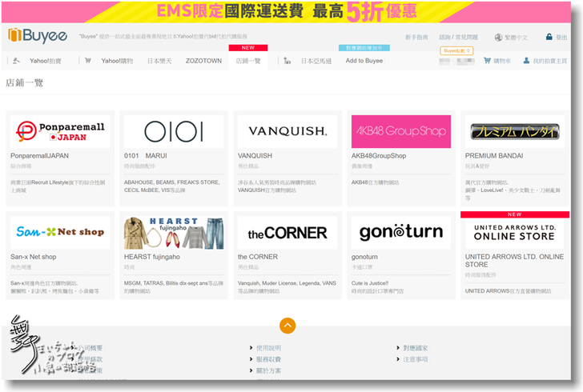Click the lock logout icon
Viewport: 583px width, 392px height.
549,37
